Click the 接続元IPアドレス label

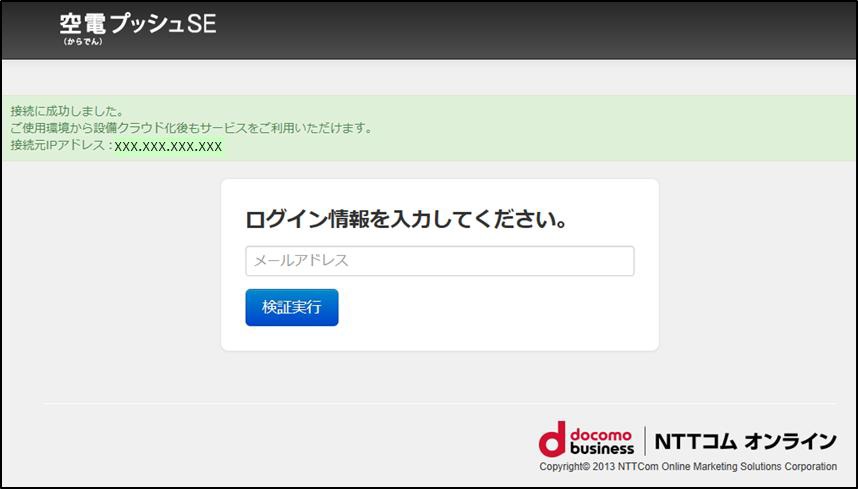click(x=59, y=146)
